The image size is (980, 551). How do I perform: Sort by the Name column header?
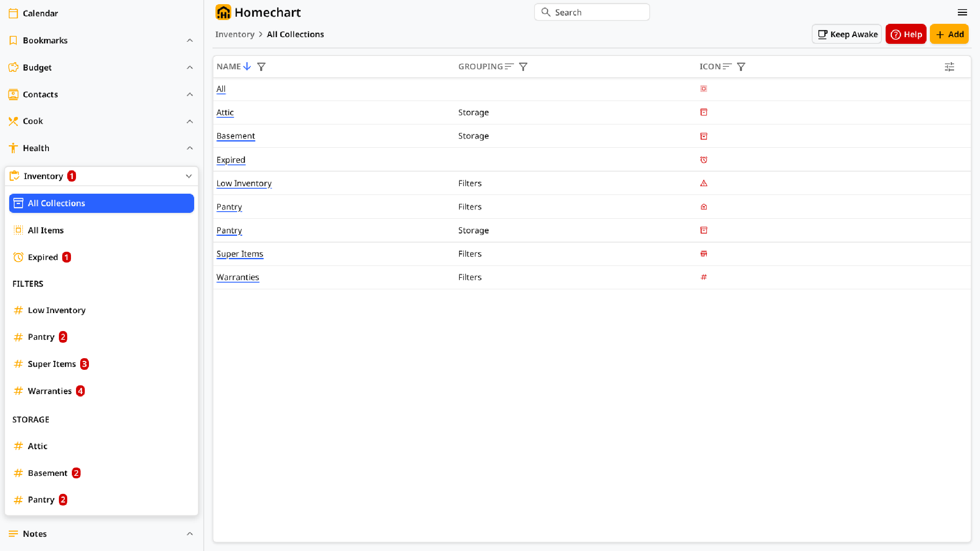[x=234, y=67]
